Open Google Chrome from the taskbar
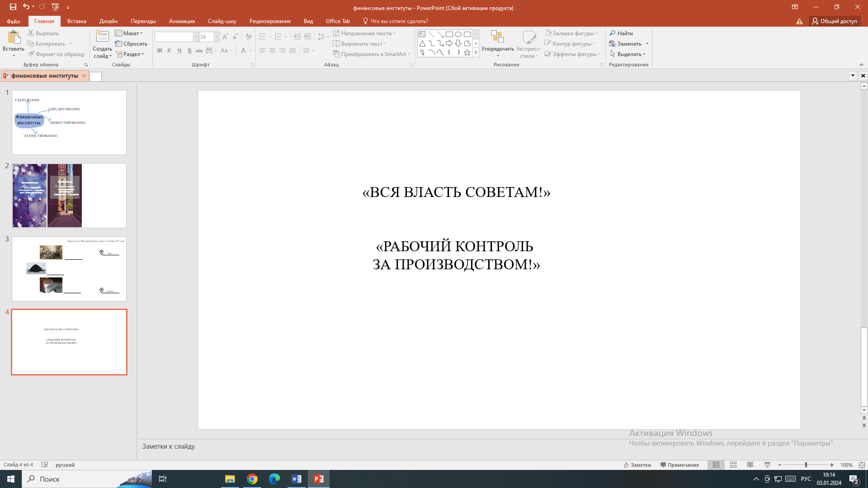The height and width of the screenshot is (488, 868). click(x=252, y=479)
